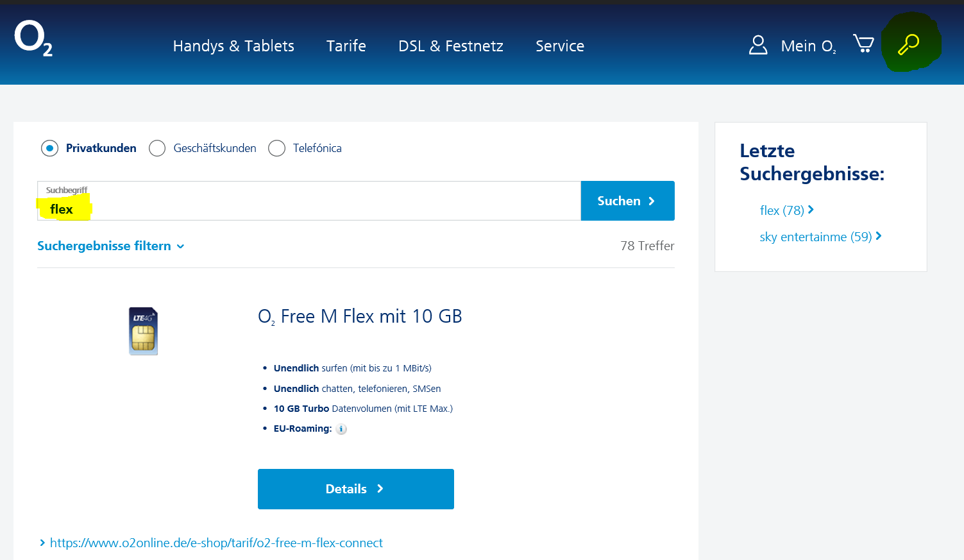964x560 pixels.
Task: Click Unendlich chatten, telefonieren bullet
Action: [357, 389]
